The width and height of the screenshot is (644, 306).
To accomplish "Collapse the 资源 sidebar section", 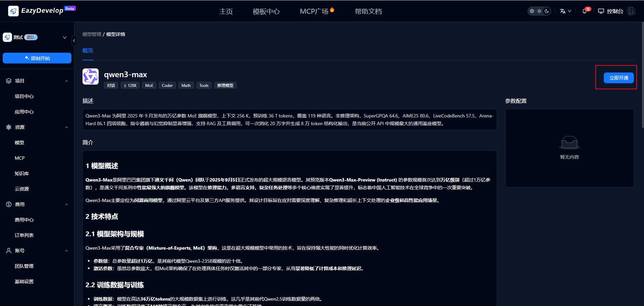I will [x=66, y=127].
